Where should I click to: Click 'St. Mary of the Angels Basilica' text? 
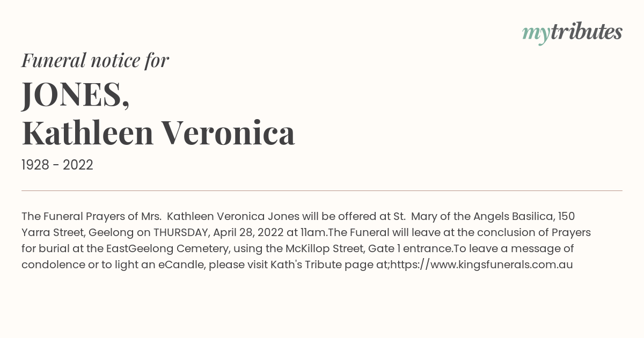474,216
